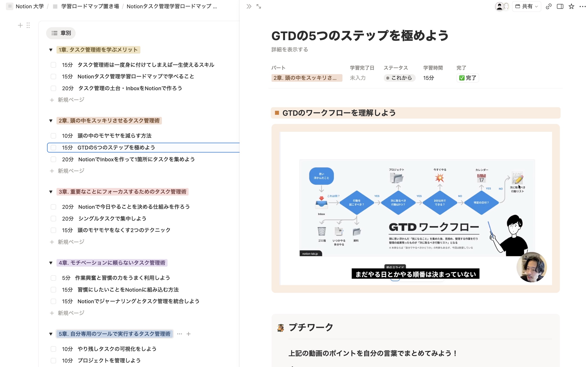
Task: Check GTDの5つのステップを極めよう list checkbox
Action: 53,148
